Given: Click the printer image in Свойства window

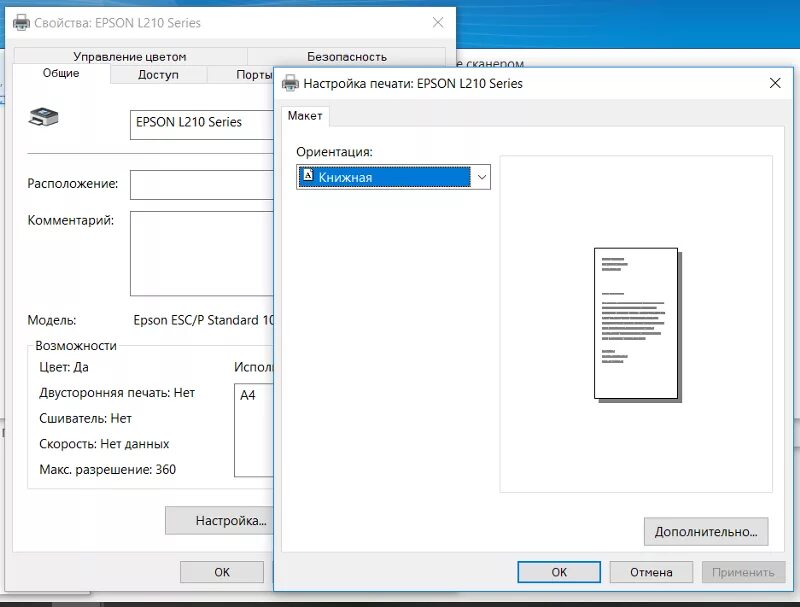Looking at the screenshot, I should pyautogui.click(x=44, y=117).
